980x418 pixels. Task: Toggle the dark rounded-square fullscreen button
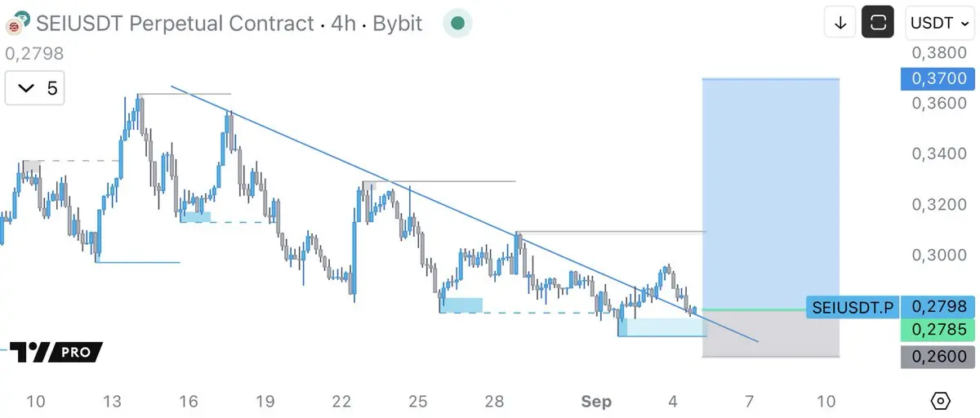pyautogui.click(x=878, y=23)
